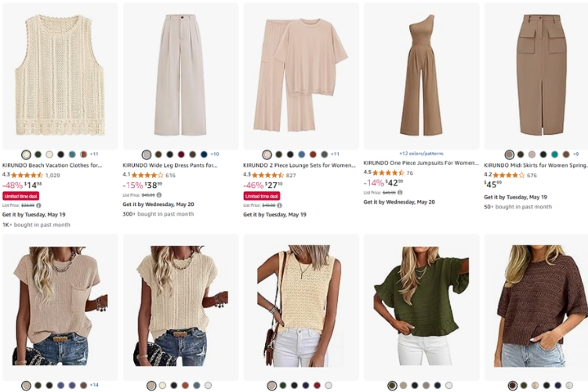Open list price info for Wide Leg Dress Pants

(x=159, y=194)
